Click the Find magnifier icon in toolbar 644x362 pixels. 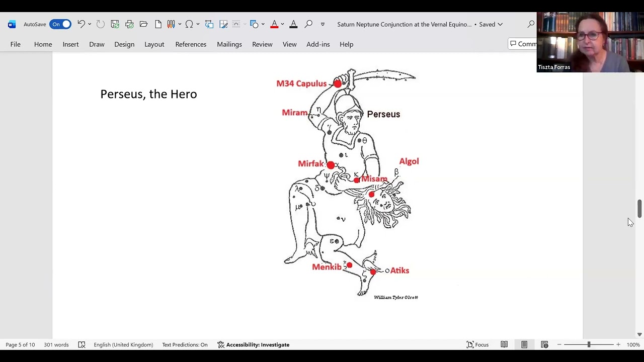(x=308, y=24)
